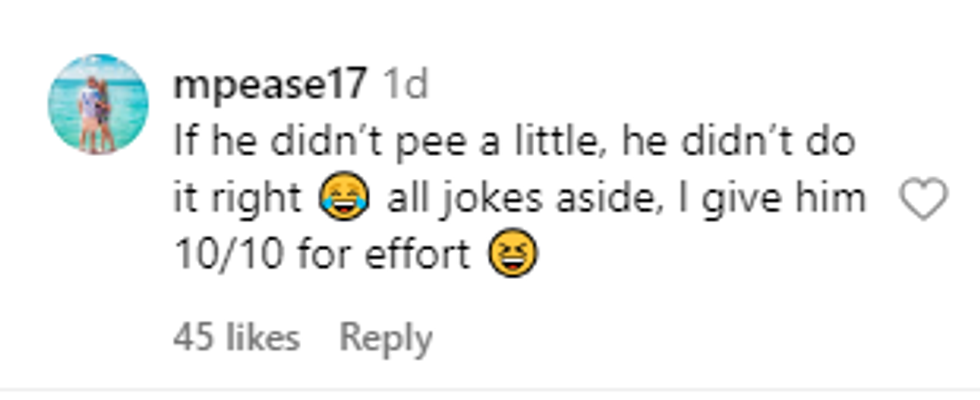The height and width of the screenshot is (400, 980).
Task: Open the mpease17 username link
Action: point(269,86)
